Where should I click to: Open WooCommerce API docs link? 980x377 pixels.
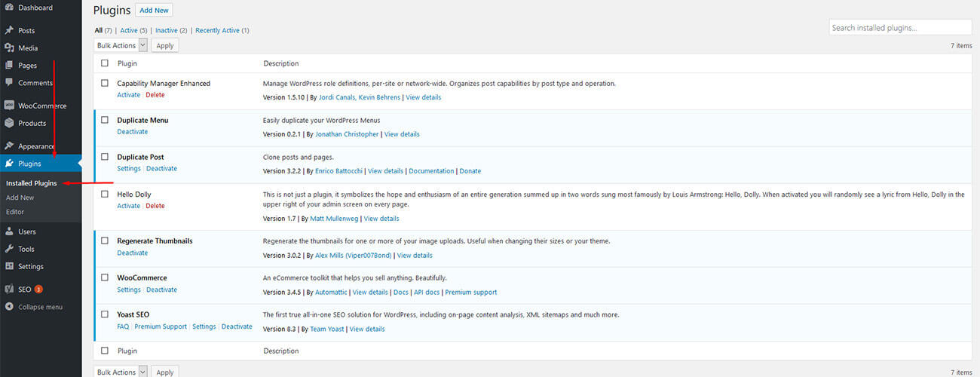click(426, 293)
